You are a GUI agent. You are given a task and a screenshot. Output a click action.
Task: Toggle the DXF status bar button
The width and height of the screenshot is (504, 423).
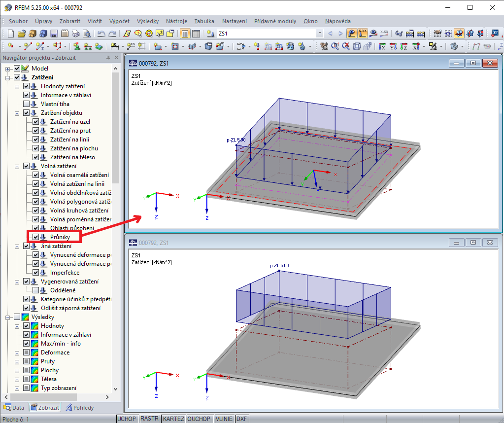click(x=242, y=419)
